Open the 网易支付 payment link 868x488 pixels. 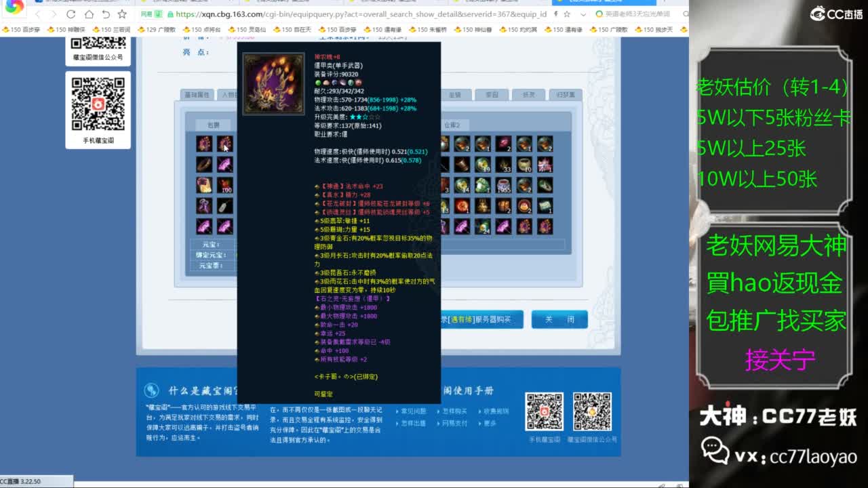pos(454,424)
